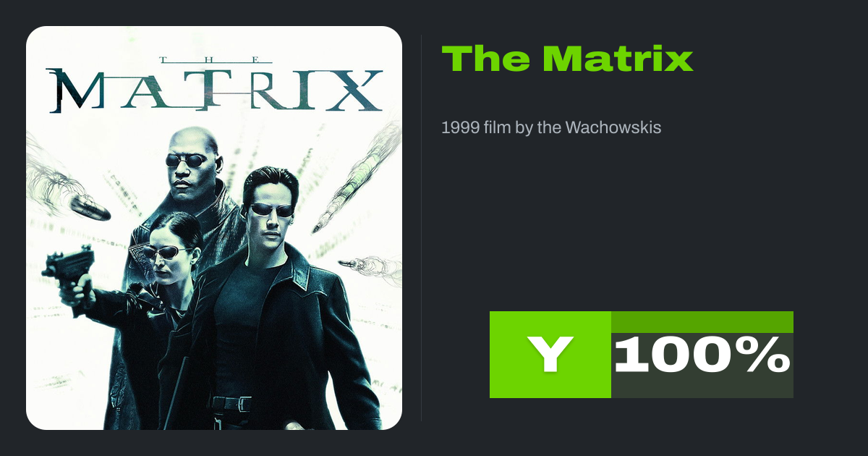868x456 pixels.
Task: Select the "1999 film by the Wachowskis" description
Action: tap(551, 128)
